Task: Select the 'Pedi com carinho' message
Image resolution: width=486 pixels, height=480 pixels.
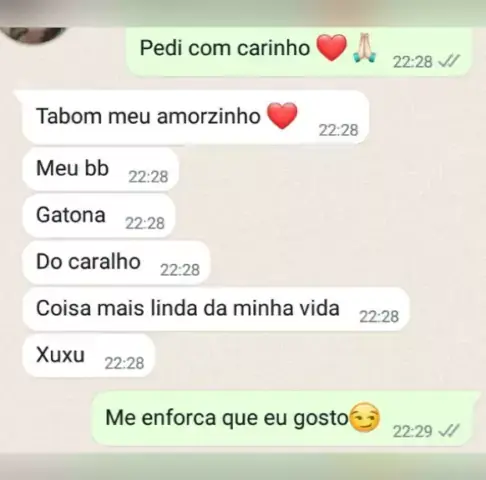Action: (299, 51)
